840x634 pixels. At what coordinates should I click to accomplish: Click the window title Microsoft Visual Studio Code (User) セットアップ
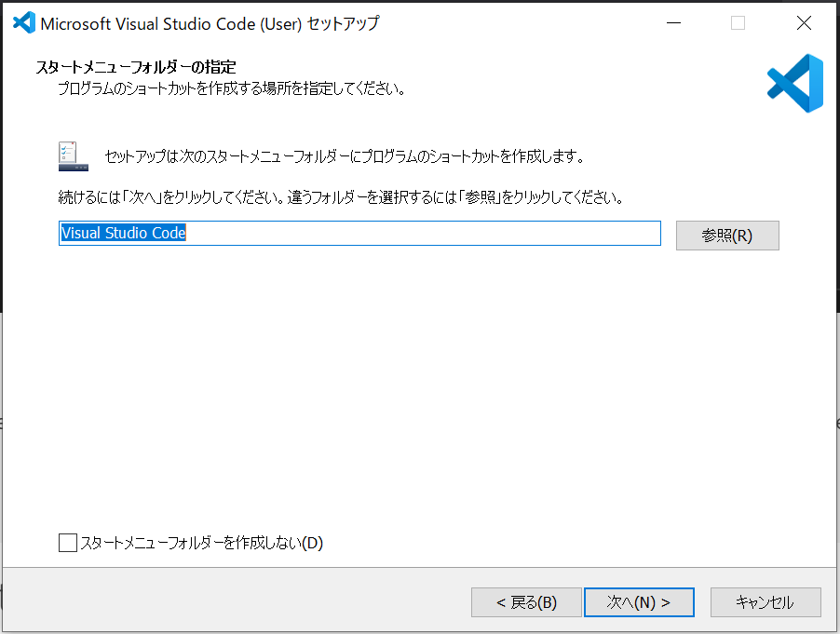pos(210,23)
